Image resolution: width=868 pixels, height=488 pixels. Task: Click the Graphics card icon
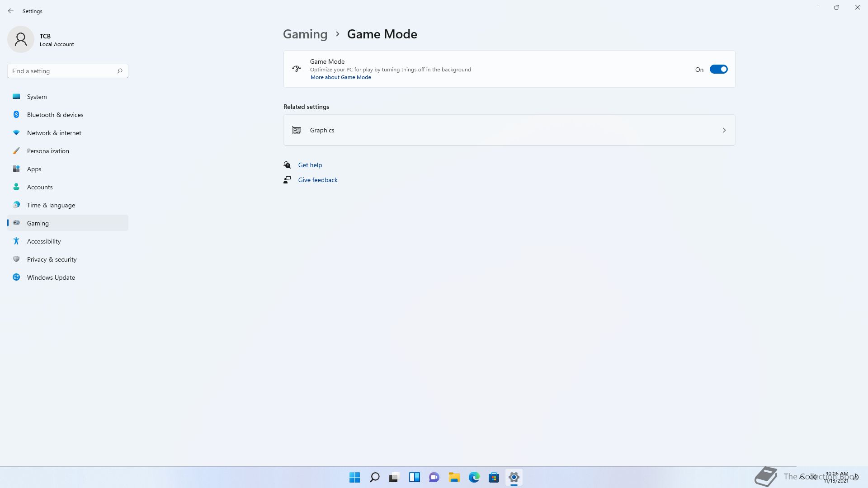tap(297, 130)
